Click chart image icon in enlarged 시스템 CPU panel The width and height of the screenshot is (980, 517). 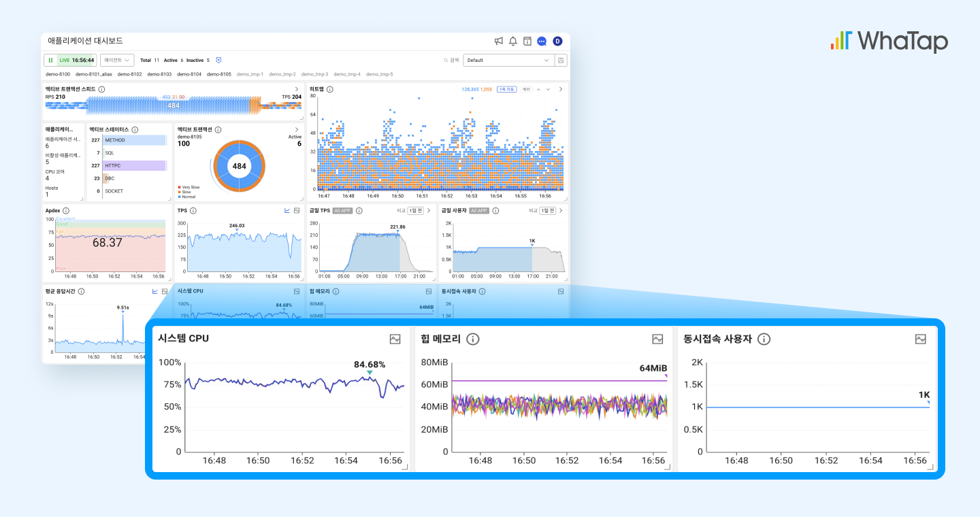(395, 339)
